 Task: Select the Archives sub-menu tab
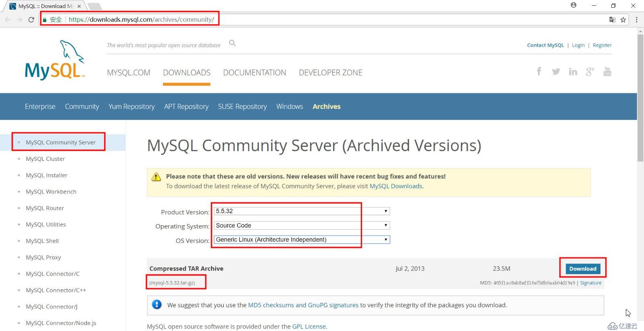pyautogui.click(x=326, y=107)
